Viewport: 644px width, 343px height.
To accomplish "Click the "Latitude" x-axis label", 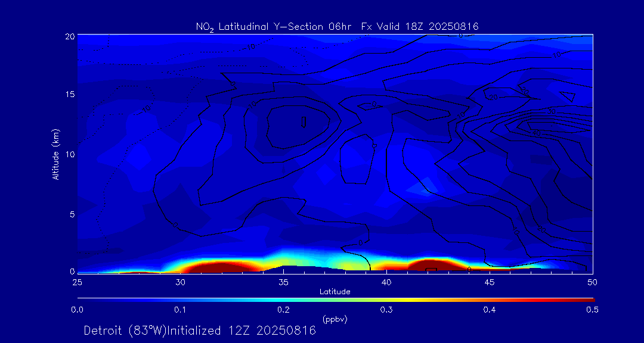I will (335, 292).
